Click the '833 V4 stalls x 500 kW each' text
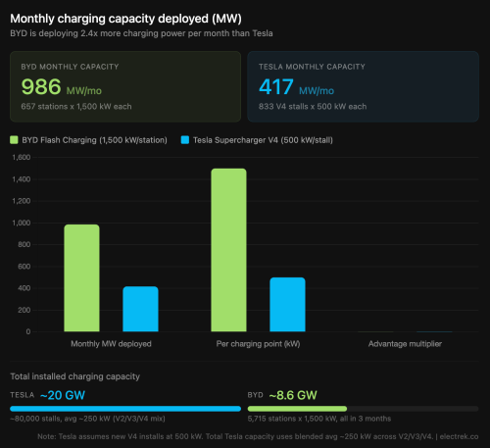This screenshot has height=448, width=490. 313,107
